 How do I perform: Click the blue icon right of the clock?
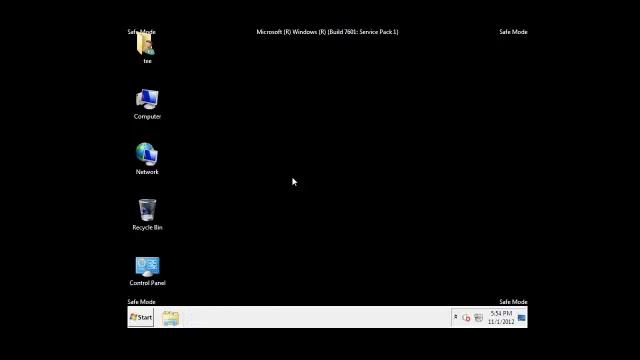click(521, 318)
